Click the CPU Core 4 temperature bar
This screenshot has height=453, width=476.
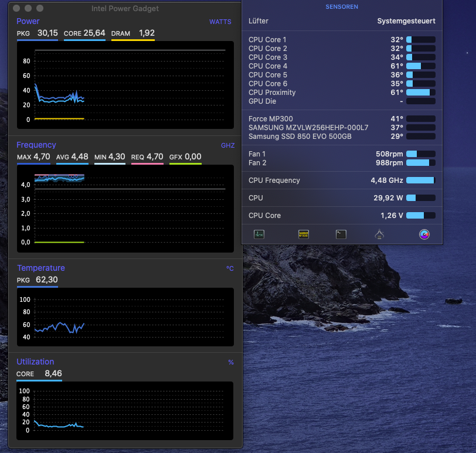420,66
